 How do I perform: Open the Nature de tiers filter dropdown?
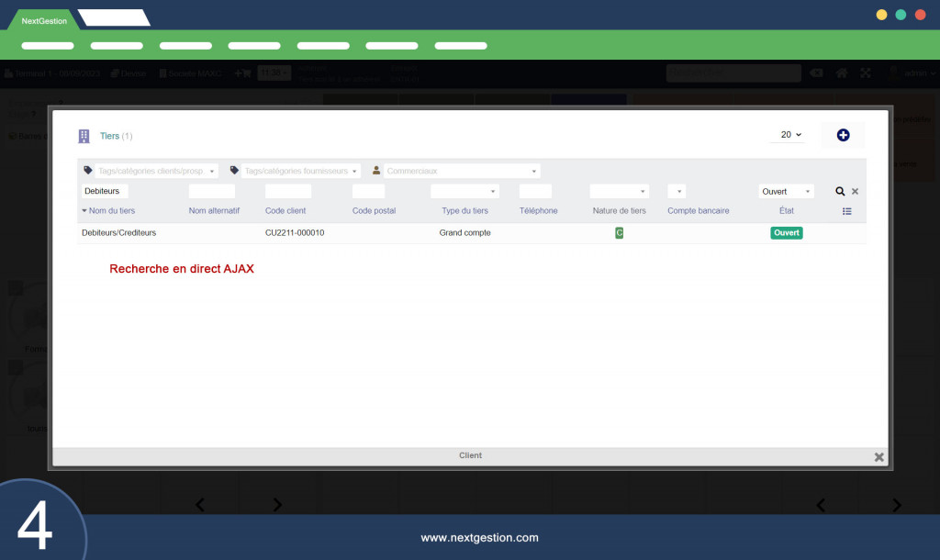tap(620, 191)
